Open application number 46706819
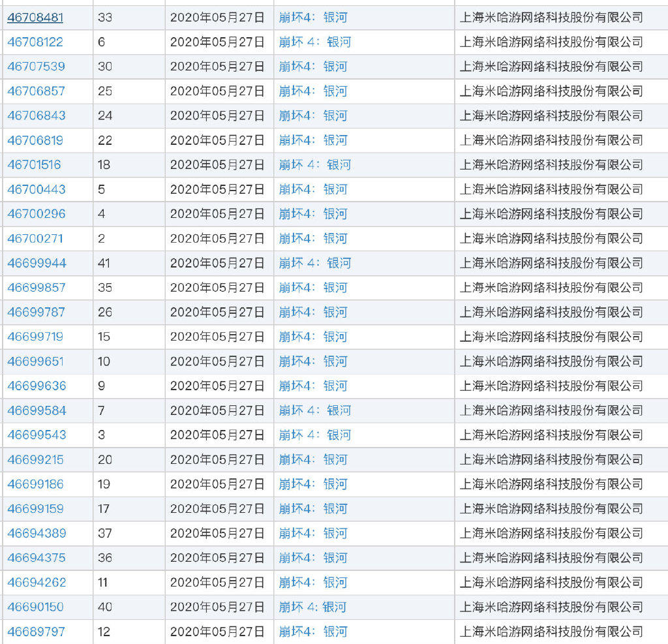Screen dimensions: 668x644 [35, 140]
